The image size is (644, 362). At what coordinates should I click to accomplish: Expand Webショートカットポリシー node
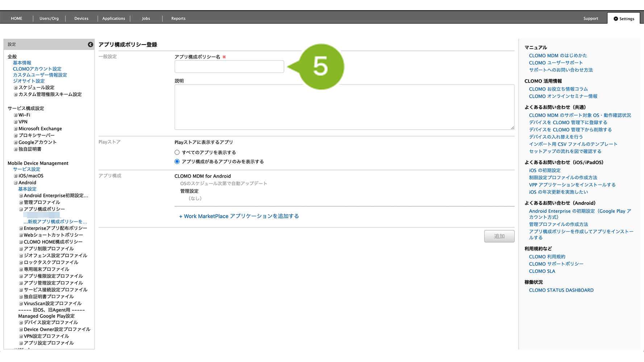pyautogui.click(x=21, y=235)
